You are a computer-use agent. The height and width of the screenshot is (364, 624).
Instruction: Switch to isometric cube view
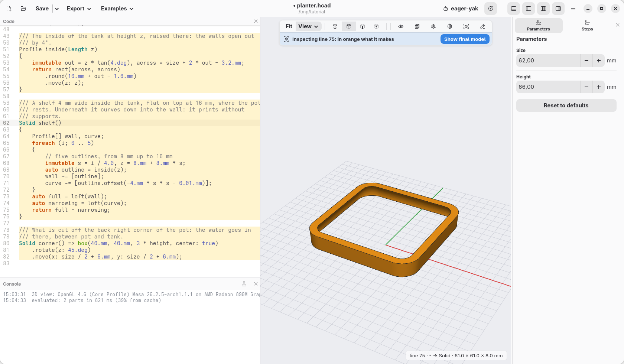click(x=335, y=26)
